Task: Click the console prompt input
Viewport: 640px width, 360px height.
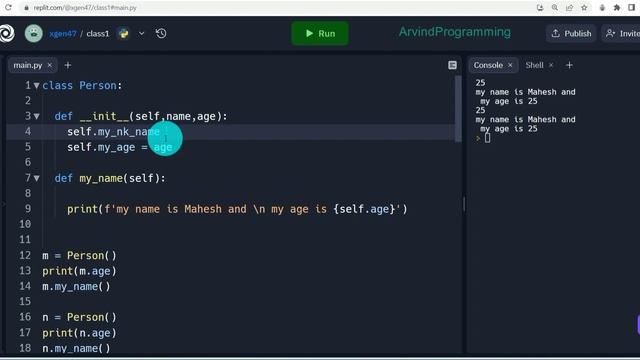Action: (487, 138)
